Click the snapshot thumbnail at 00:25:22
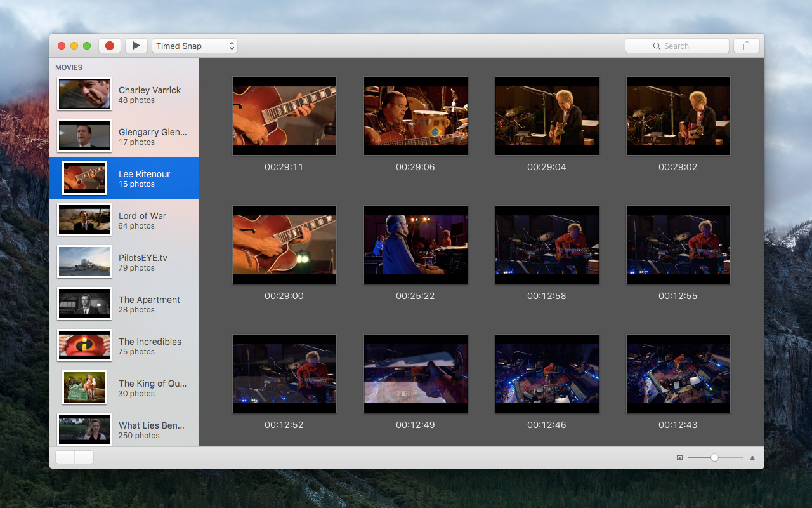Screen dimensions: 812x508 pos(416,244)
